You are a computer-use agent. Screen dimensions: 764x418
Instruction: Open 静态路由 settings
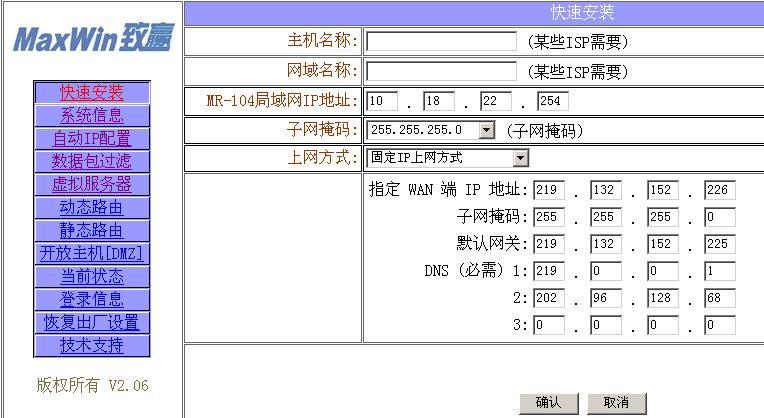pyautogui.click(x=91, y=230)
